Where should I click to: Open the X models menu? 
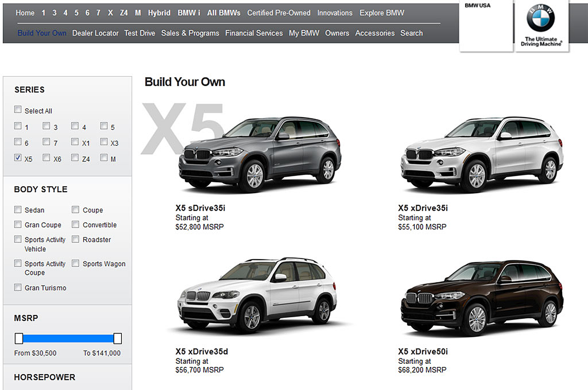[110, 13]
